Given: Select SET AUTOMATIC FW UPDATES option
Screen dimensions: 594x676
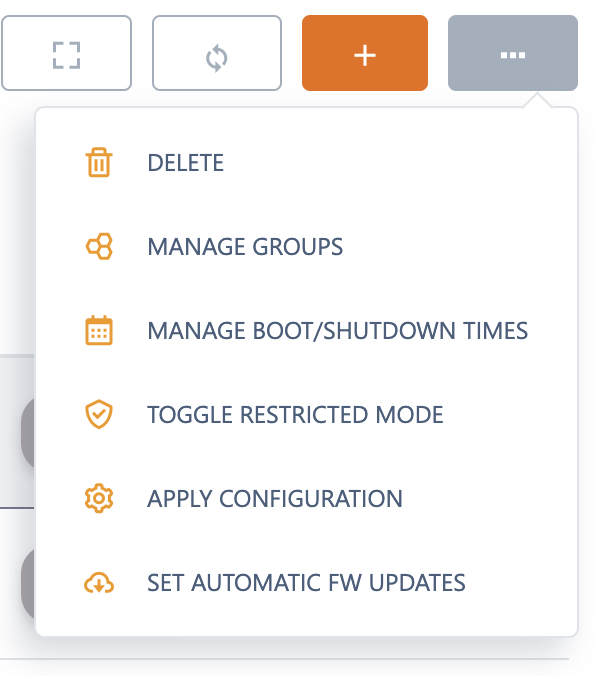Looking at the screenshot, I should pos(306,583).
